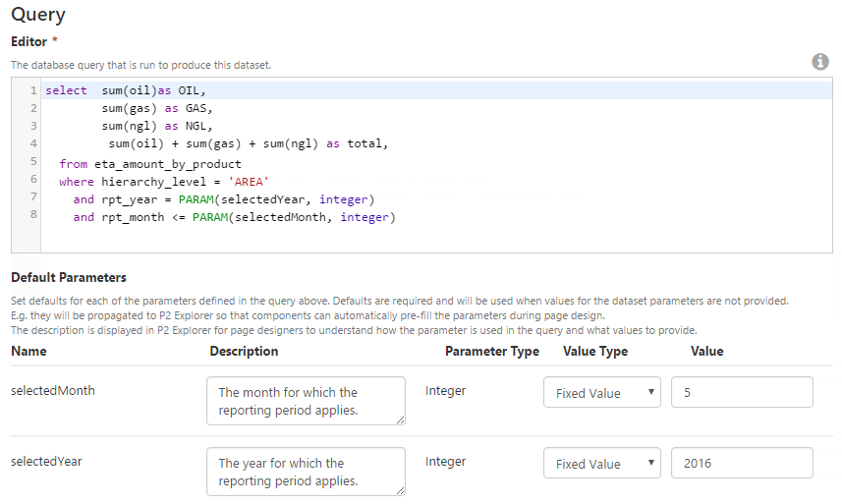842x504 pixels.
Task: Click empty area below the last query line
Action: click(x=393, y=240)
